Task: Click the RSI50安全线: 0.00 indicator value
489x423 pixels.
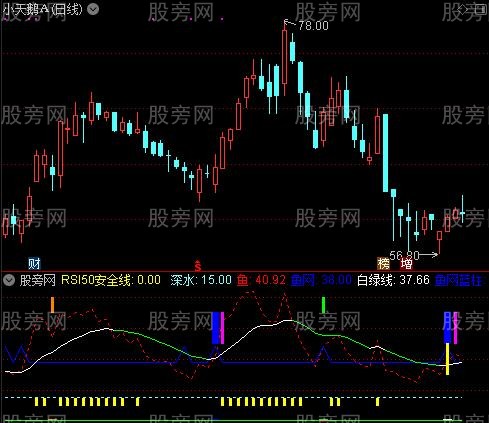Action: click(x=111, y=280)
